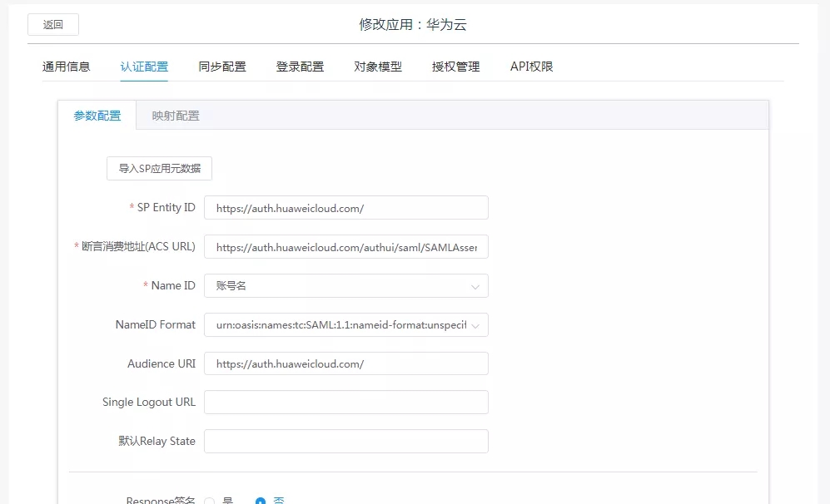
Task: Click the Single Logout URL field
Action: [346, 402]
